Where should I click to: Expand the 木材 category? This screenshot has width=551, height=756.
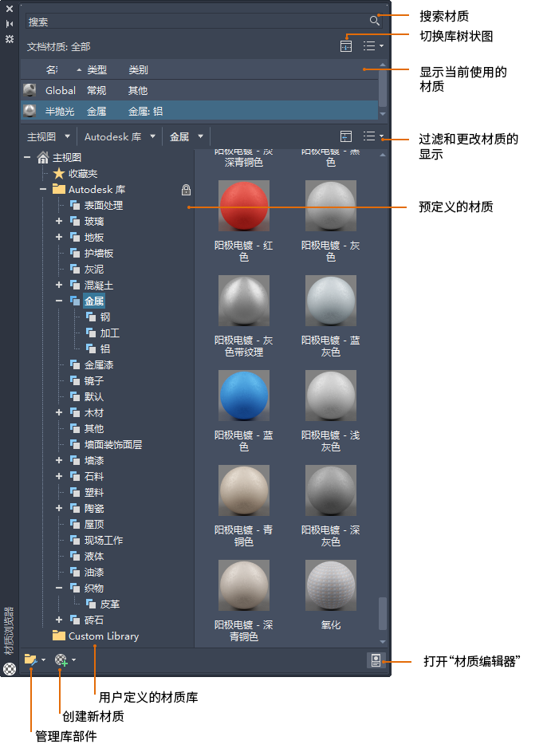[x=59, y=413]
